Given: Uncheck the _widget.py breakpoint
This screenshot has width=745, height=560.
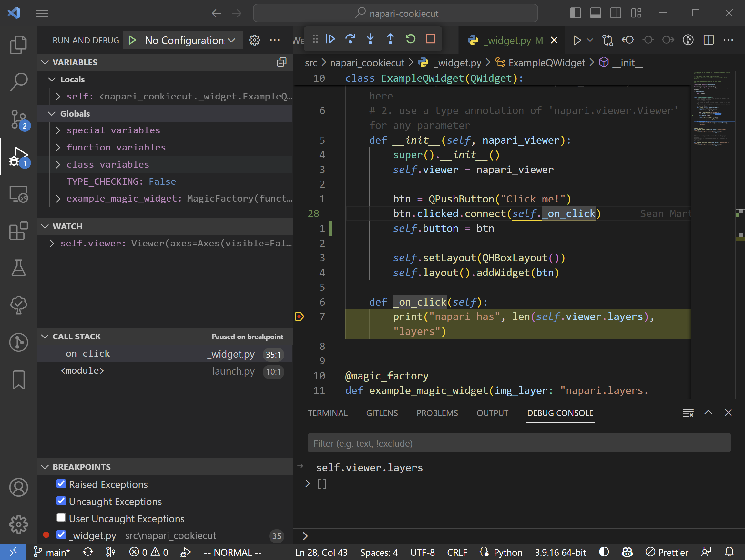Looking at the screenshot, I should click(x=61, y=535).
